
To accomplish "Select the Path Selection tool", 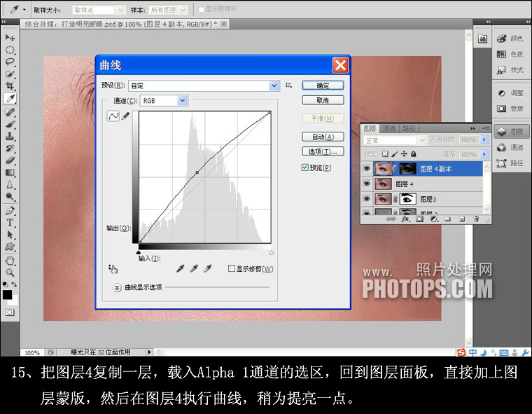I will point(10,235).
